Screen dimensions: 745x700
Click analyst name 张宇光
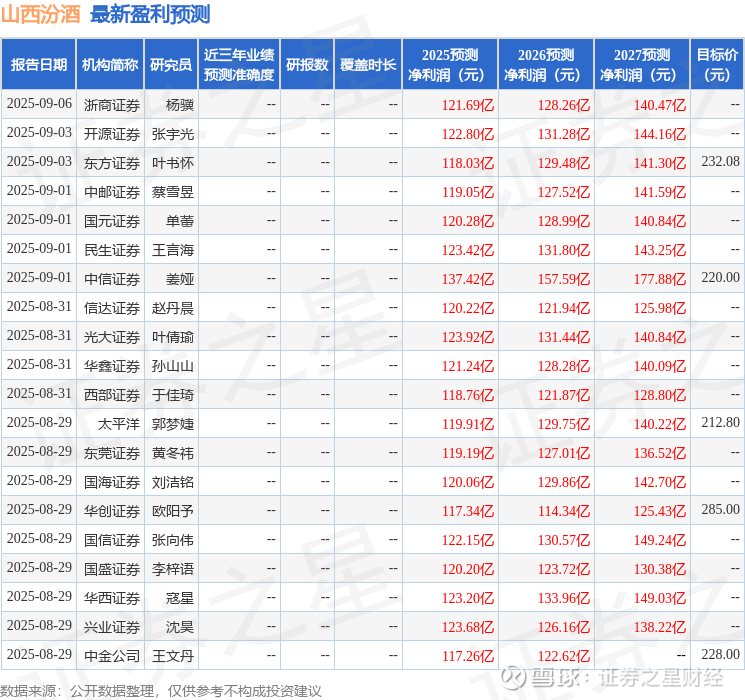pos(172,134)
